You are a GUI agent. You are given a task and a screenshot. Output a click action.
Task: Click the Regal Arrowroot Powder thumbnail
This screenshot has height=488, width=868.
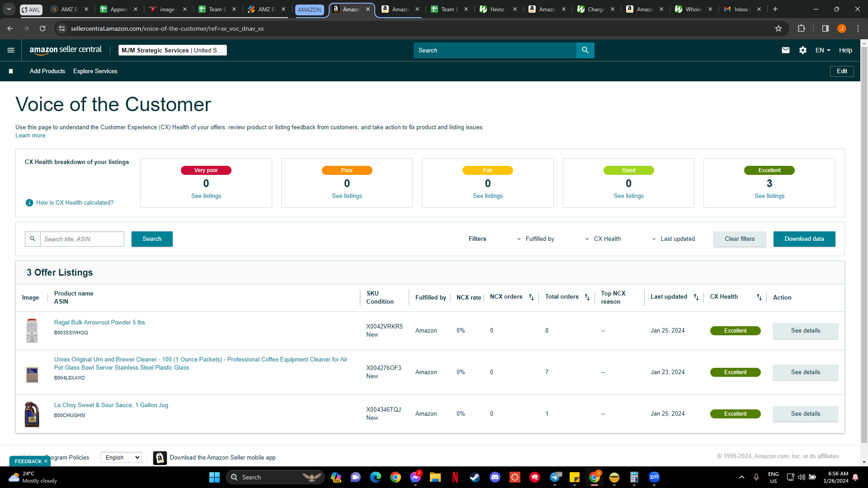pos(32,331)
